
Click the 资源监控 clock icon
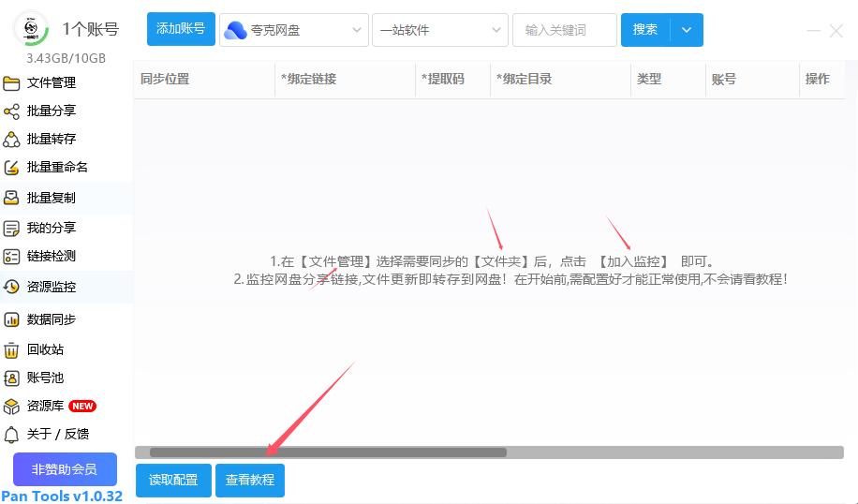coord(11,287)
